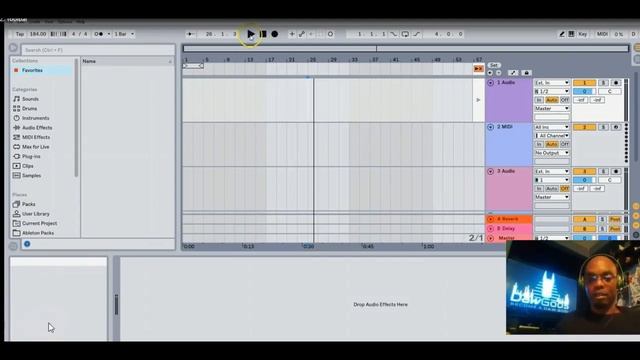The image size is (640, 360).
Task: Click the Tap tempo button
Action: [20, 34]
